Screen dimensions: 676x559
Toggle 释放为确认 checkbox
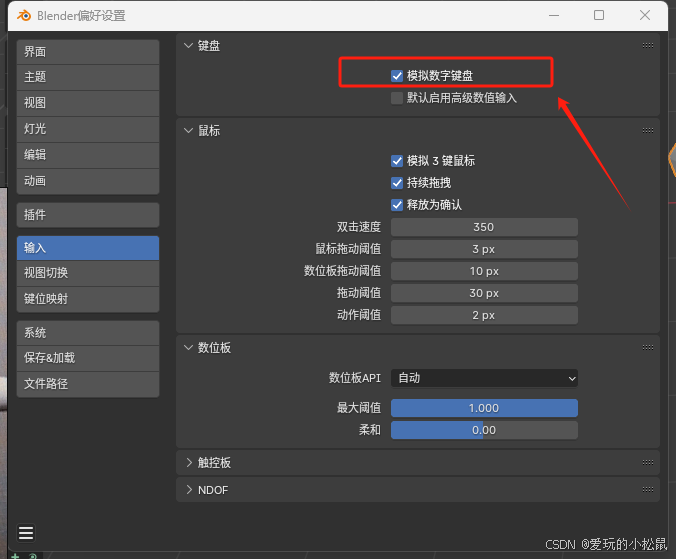(x=397, y=205)
